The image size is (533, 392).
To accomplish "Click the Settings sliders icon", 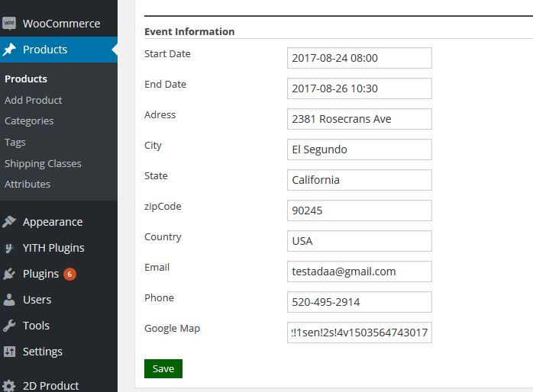I will [x=9, y=352].
